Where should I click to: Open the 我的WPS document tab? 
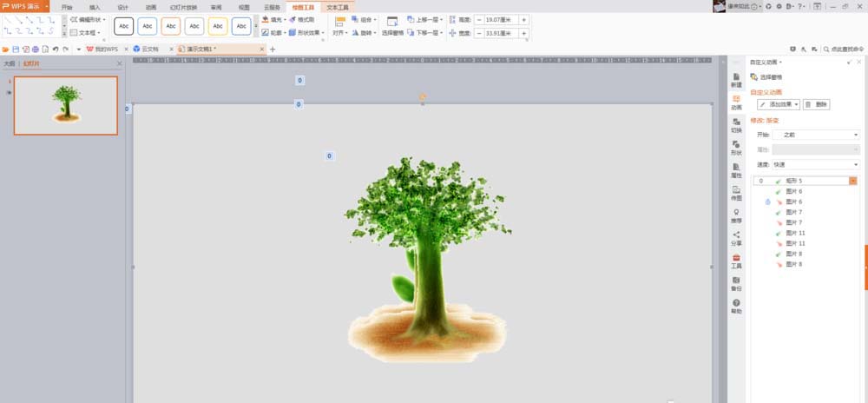coord(106,50)
